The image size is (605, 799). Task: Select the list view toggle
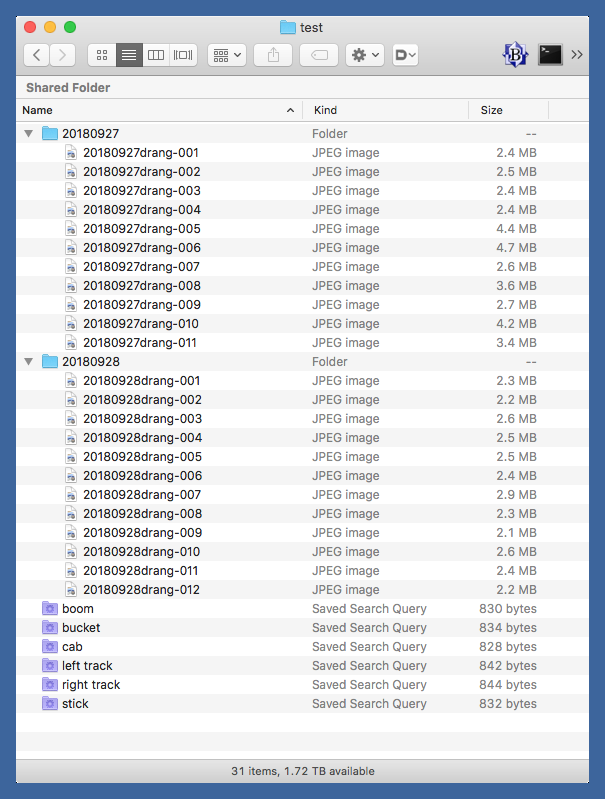129,56
